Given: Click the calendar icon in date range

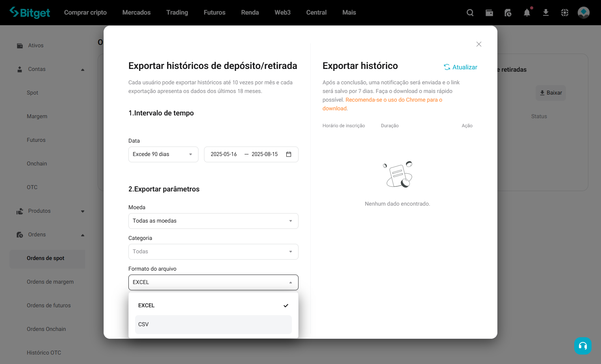Looking at the screenshot, I should click(289, 154).
